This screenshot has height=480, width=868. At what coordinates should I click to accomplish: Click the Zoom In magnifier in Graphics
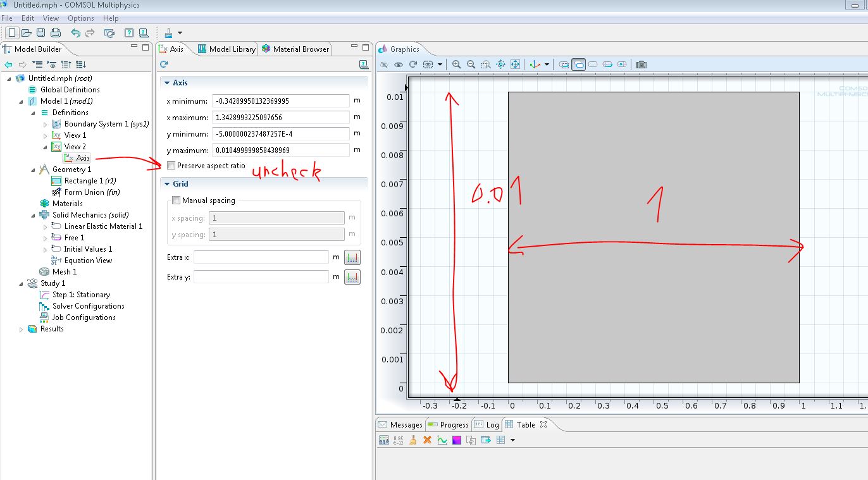[x=457, y=65]
